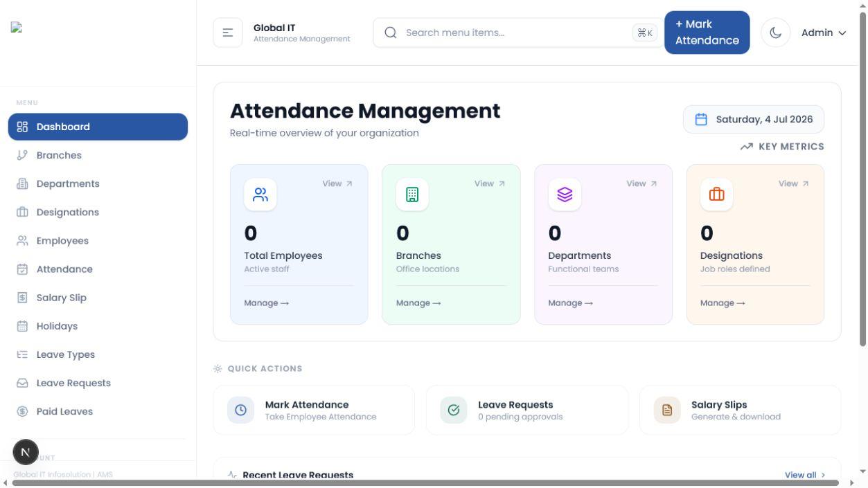Click the broken logo image in sidebar

[17, 28]
